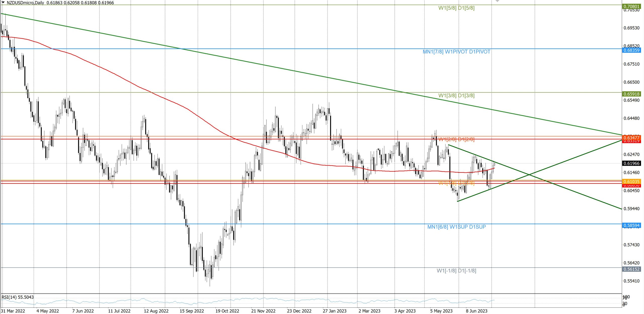644x314 pixels.
Task: Click the orange 0.63477 price label
Action: [631, 138]
